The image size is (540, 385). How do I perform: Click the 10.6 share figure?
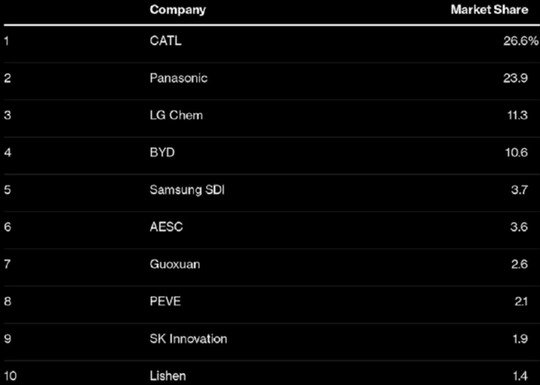point(516,153)
